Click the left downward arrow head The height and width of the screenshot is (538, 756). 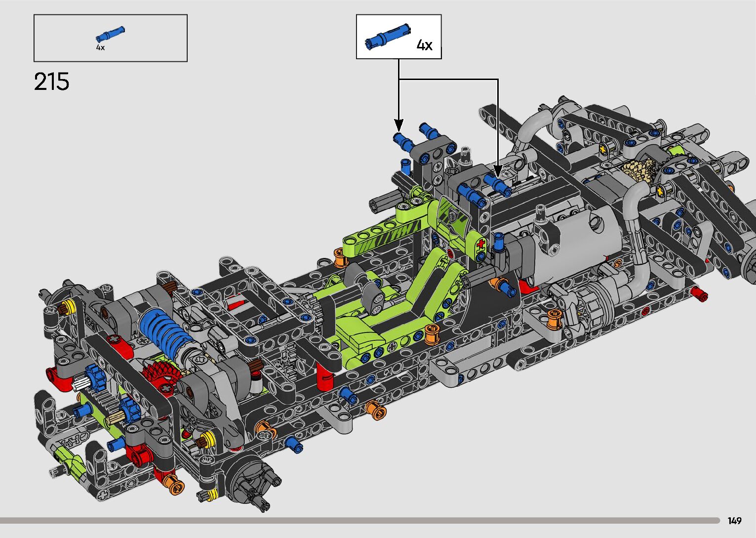(398, 125)
